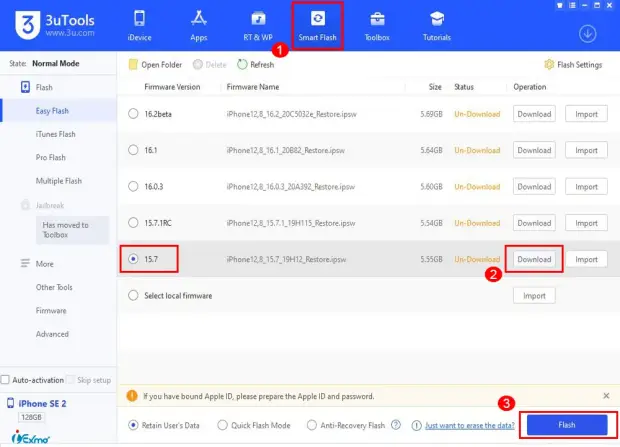
Task: Select firmware version 15.7
Action: (133, 259)
